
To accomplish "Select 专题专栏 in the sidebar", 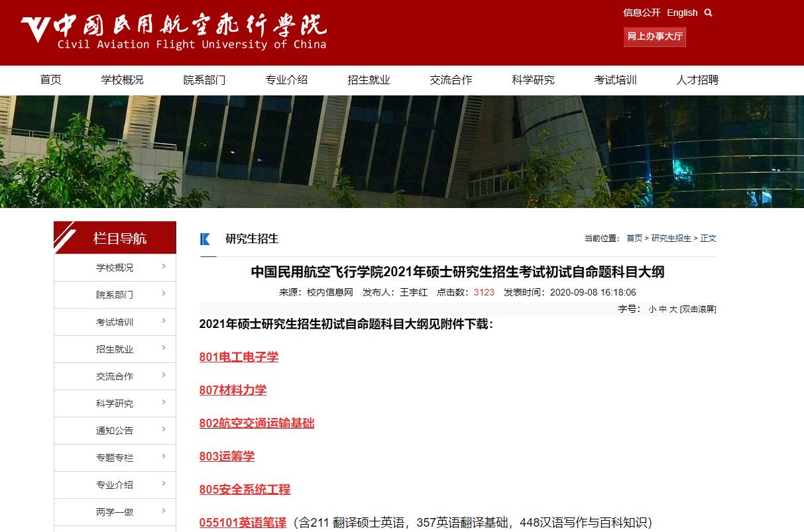I will click(115, 458).
